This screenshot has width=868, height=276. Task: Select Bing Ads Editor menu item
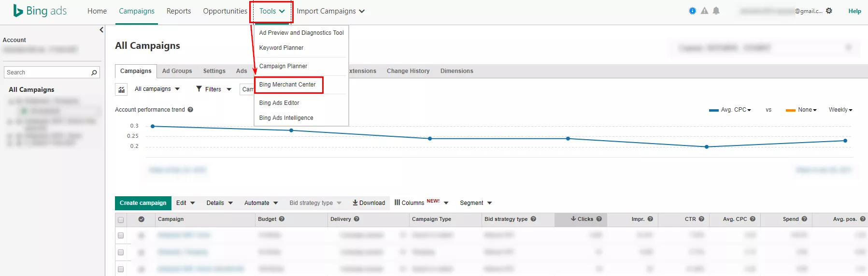coord(279,103)
